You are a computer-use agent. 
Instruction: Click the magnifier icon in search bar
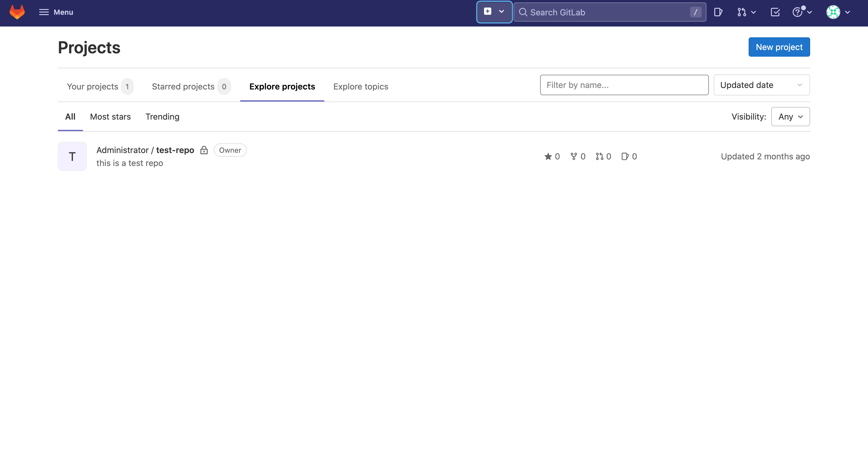523,12
